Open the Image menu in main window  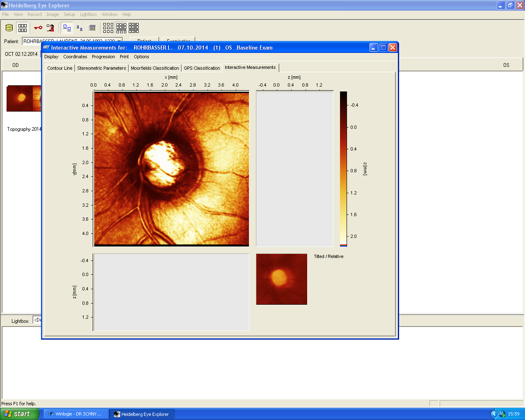(52, 14)
